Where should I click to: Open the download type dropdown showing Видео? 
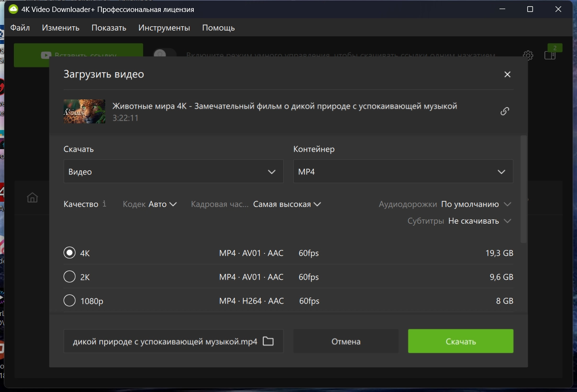coord(173,172)
